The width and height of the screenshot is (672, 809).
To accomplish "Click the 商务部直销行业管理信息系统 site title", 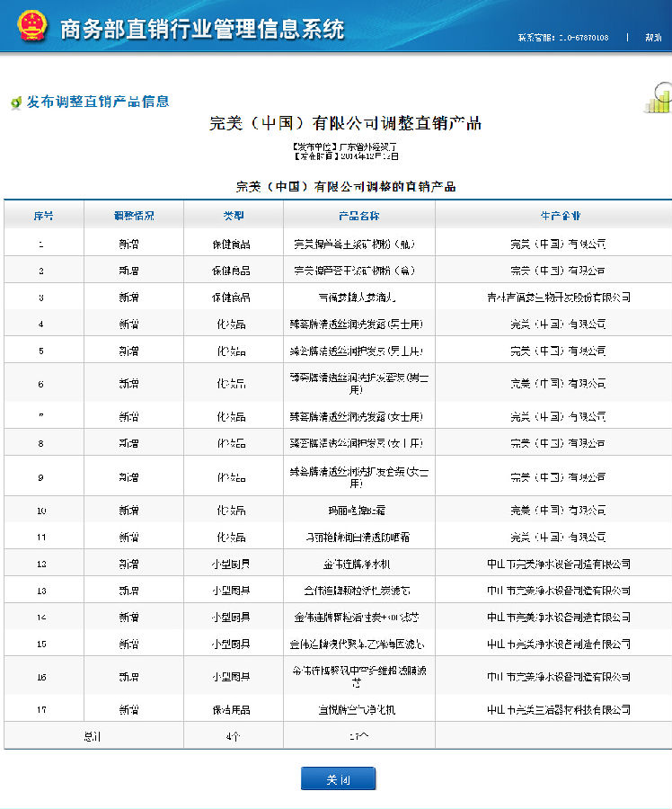I will (x=202, y=29).
